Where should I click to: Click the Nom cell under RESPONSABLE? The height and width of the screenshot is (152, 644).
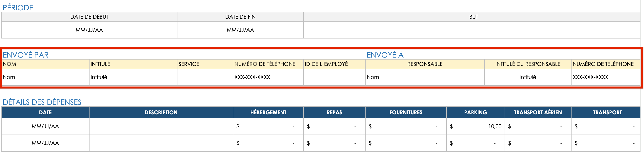[x=425, y=77]
